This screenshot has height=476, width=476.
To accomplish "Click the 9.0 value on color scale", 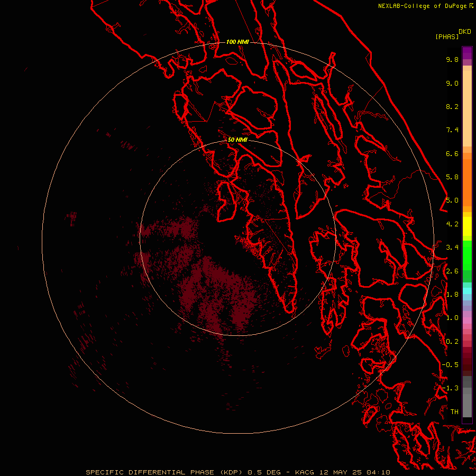I will (x=452, y=83).
